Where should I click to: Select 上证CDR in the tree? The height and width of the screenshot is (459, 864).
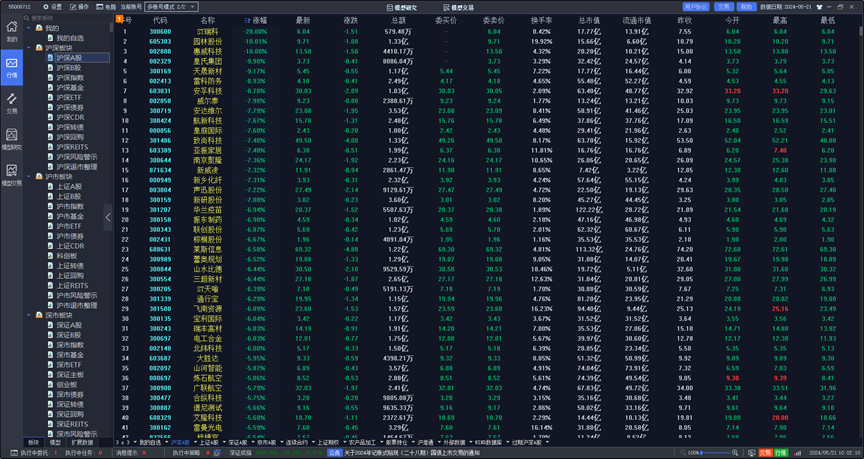70,246
